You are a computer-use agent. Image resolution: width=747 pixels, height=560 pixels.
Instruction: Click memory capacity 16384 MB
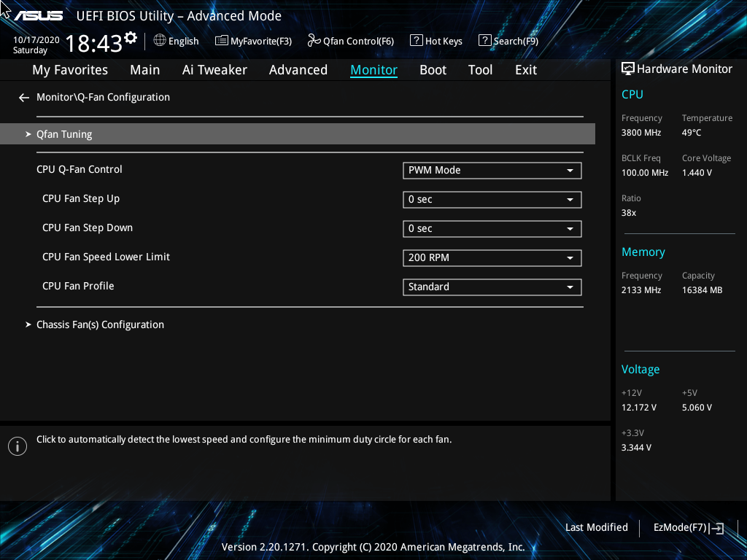click(702, 290)
